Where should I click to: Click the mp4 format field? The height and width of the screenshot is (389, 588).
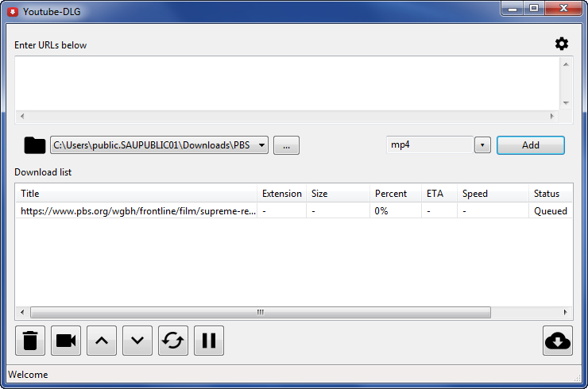pos(429,145)
